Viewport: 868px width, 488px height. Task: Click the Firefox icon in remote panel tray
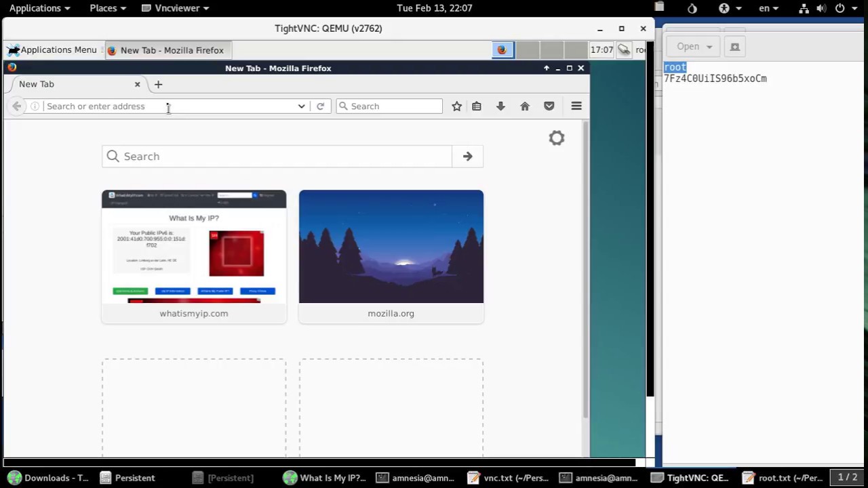click(x=502, y=50)
